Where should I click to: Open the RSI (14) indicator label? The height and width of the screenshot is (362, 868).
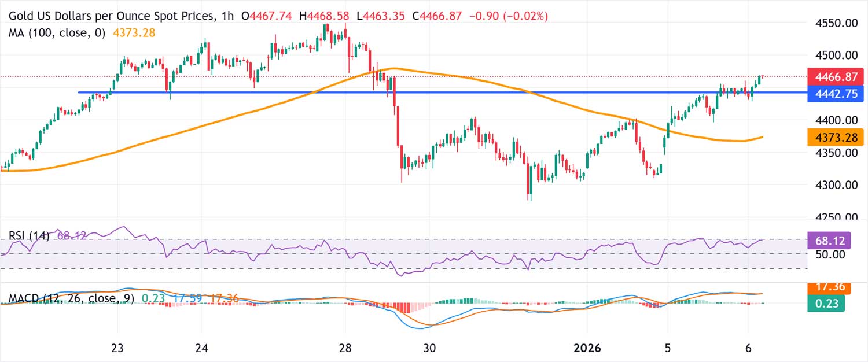[x=30, y=236]
